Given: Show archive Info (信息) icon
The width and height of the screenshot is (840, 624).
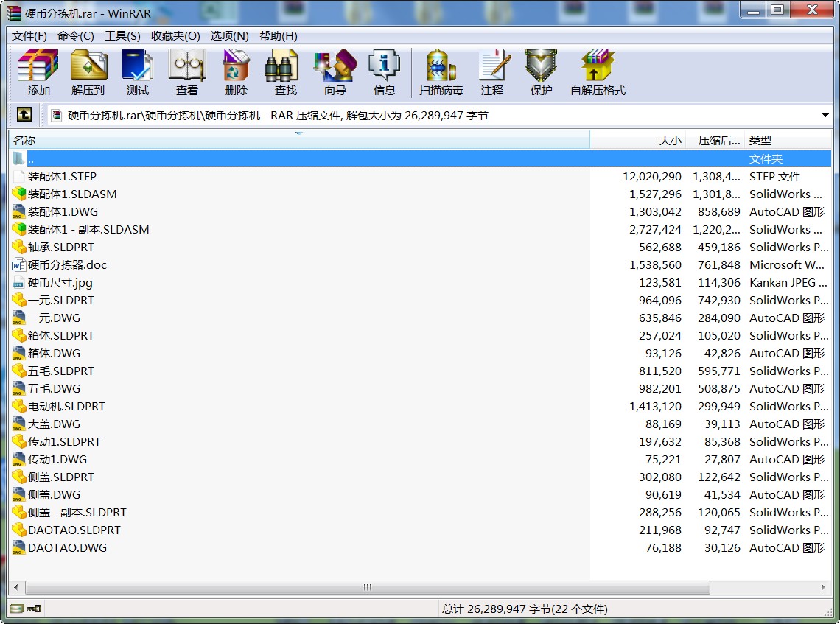Looking at the screenshot, I should [x=384, y=72].
